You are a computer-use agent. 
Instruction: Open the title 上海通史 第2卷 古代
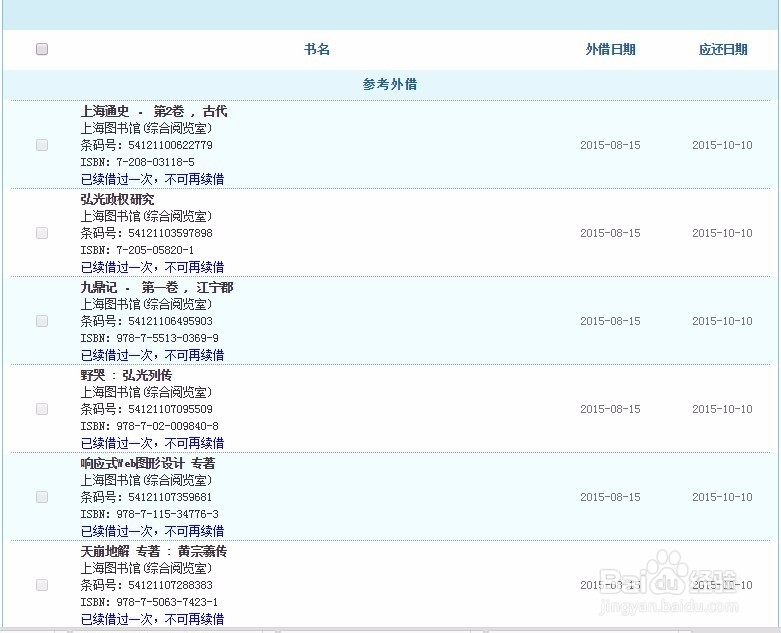coord(154,111)
